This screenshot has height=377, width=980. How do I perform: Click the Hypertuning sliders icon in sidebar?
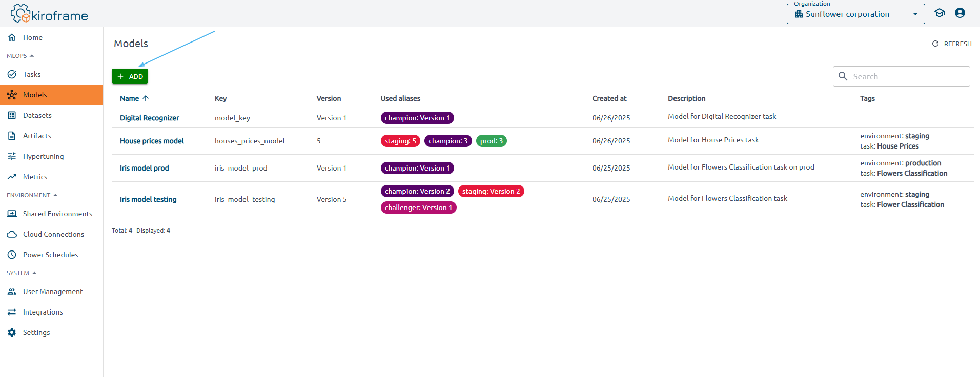(12, 156)
